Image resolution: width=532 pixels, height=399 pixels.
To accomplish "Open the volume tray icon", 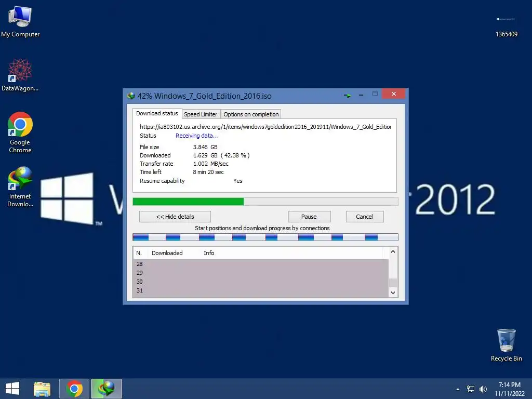I will [x=483, y=389].
